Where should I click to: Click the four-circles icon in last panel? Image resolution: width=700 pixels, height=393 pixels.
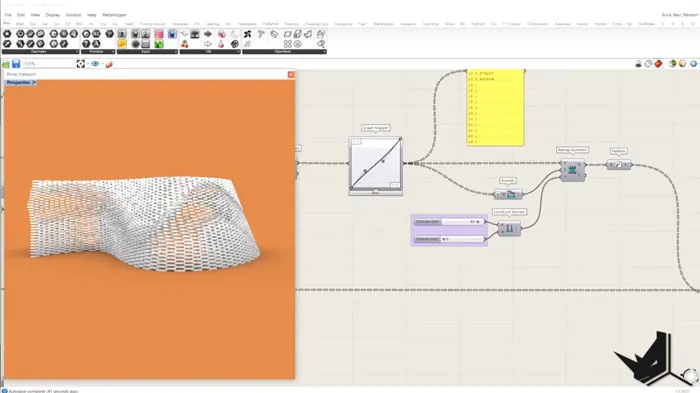pos(288,44)
